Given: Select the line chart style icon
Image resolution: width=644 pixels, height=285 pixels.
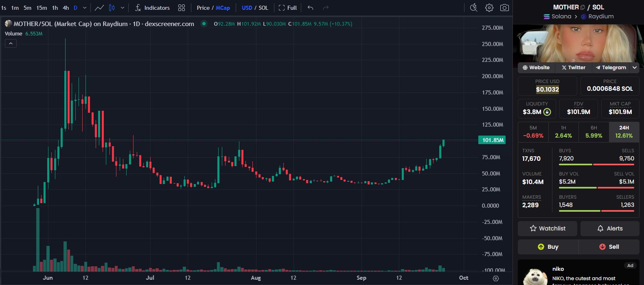Looking at the screenshot, I should tap(99, 8).
